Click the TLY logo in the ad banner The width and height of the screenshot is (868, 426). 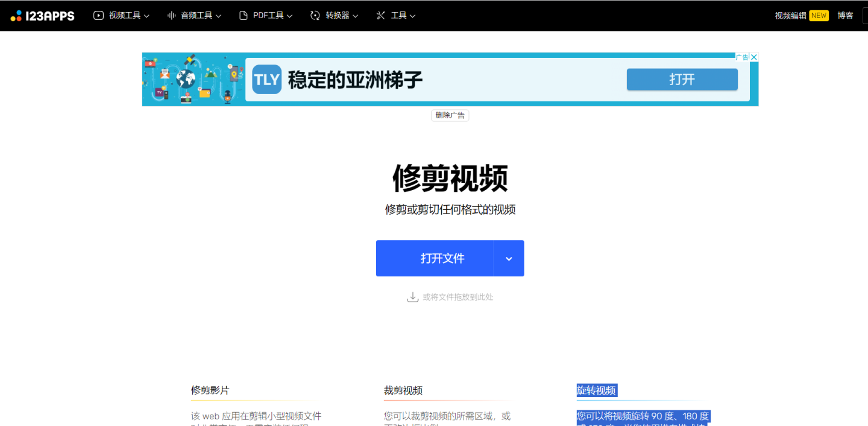(266, 79)
